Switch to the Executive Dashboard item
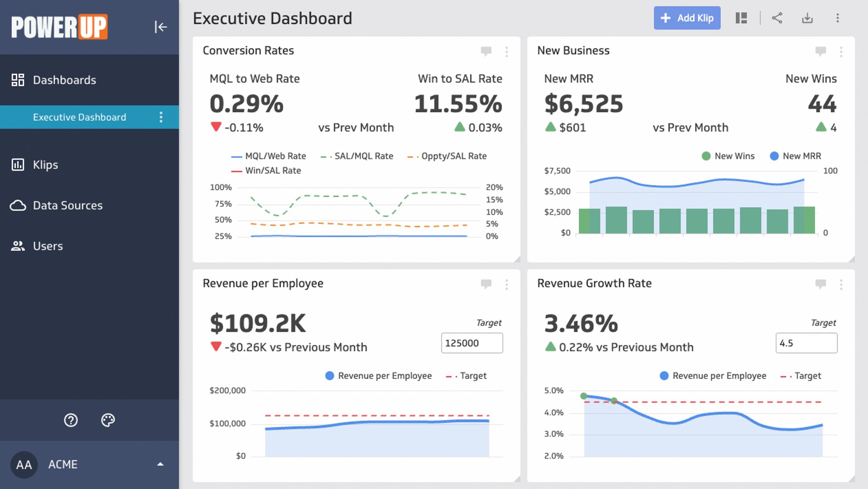Image resolution: width=868 pixels, height=489 pixels. [x=79, y=117]
